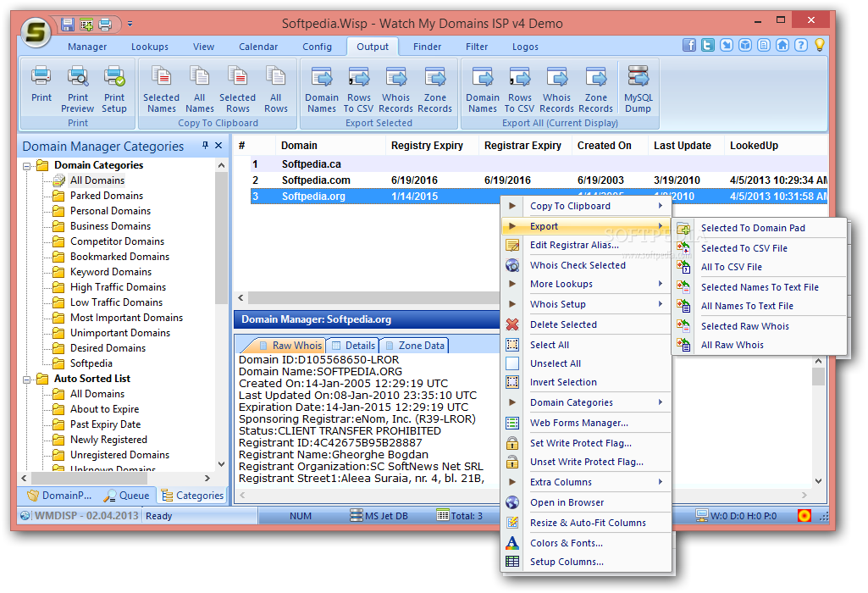The image size is (868, 593).
Task: Click the Twitter icon in ribbon corner
Action: 707,45
